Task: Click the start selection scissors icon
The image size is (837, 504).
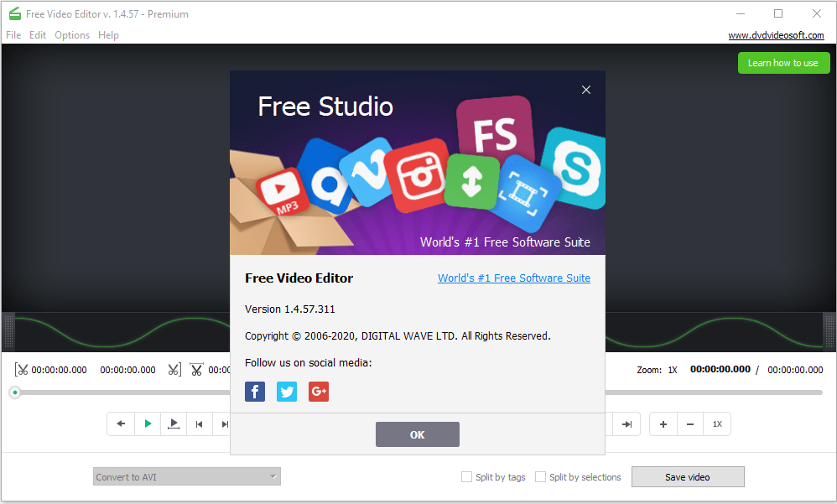Action: click(21, 370)
